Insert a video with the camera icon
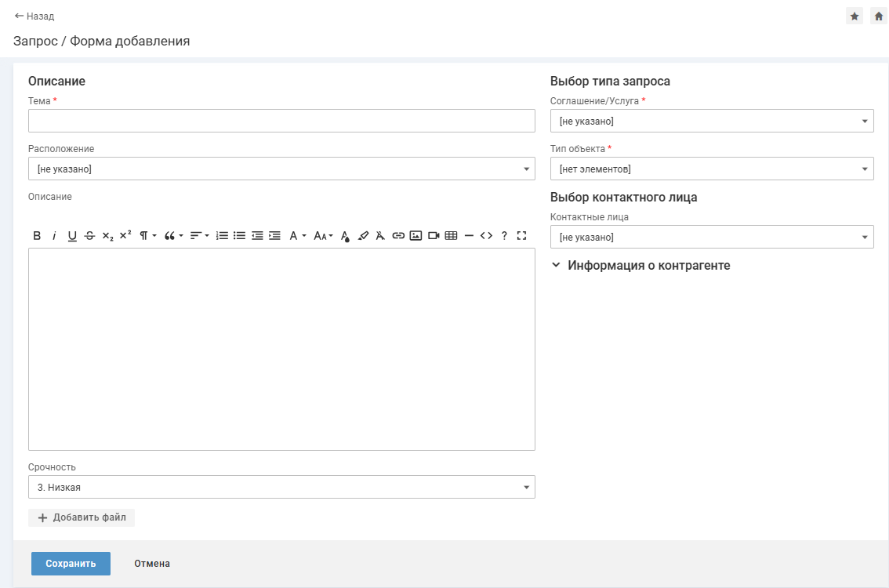Image resolution: width=889 pixels, height=588 pixels. (x=434, y=235)
